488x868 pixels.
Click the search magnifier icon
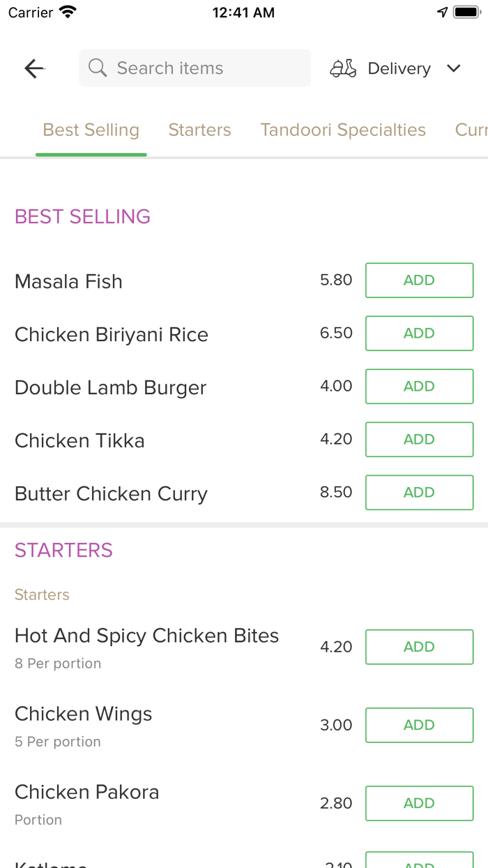[x=98, y=68]
